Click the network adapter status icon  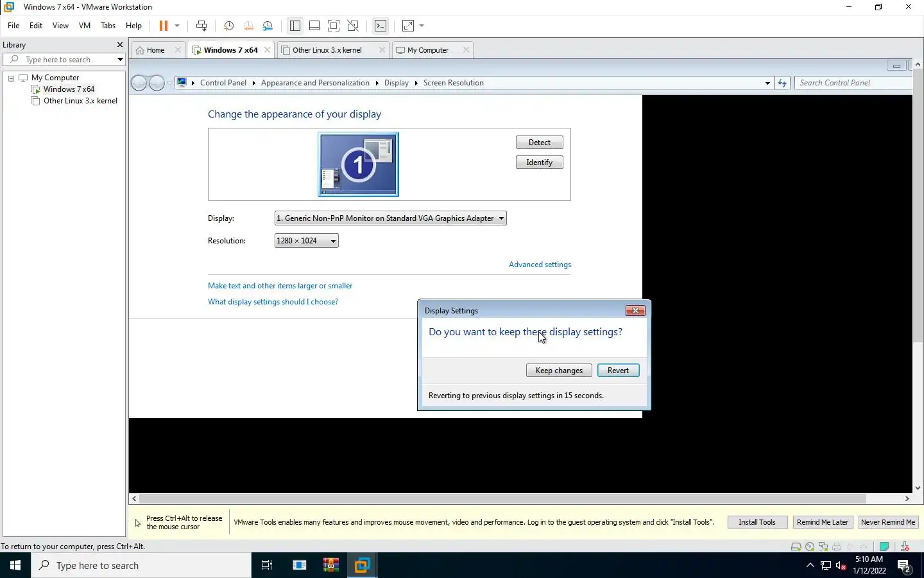click(823, 547)
